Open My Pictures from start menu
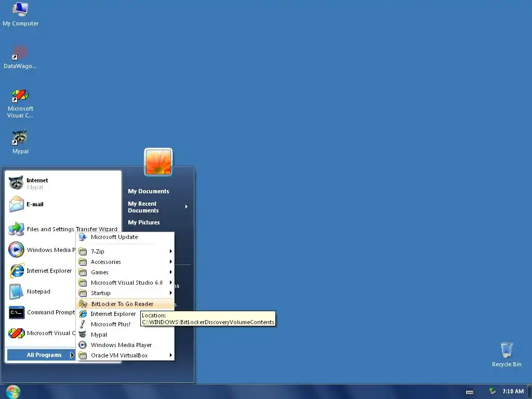The width and height of the screenshot is (532, 399). tap(144, 222)
